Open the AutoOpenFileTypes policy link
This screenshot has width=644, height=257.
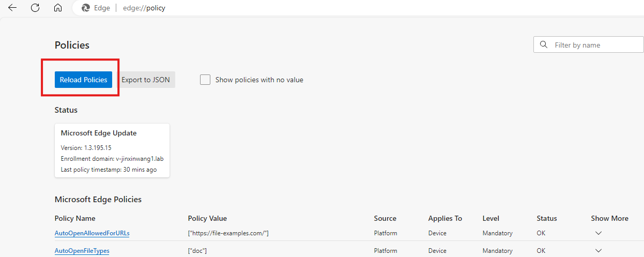82,251
